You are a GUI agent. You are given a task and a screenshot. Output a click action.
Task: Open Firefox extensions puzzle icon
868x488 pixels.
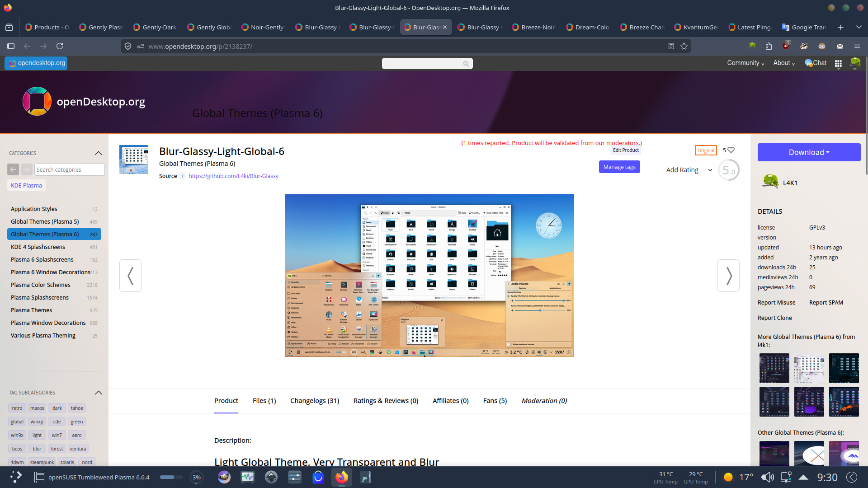pyautogui.click(x=769, y=46)
